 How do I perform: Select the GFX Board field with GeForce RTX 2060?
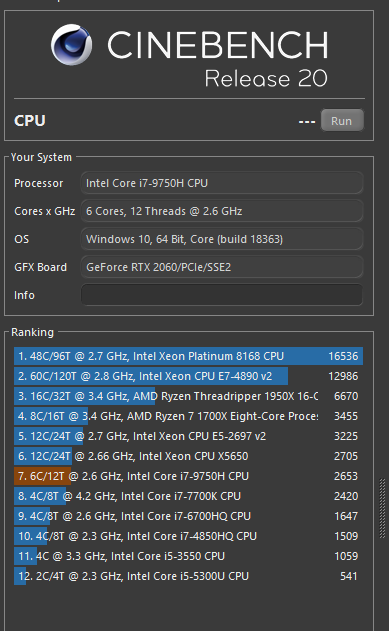point(222,267)
